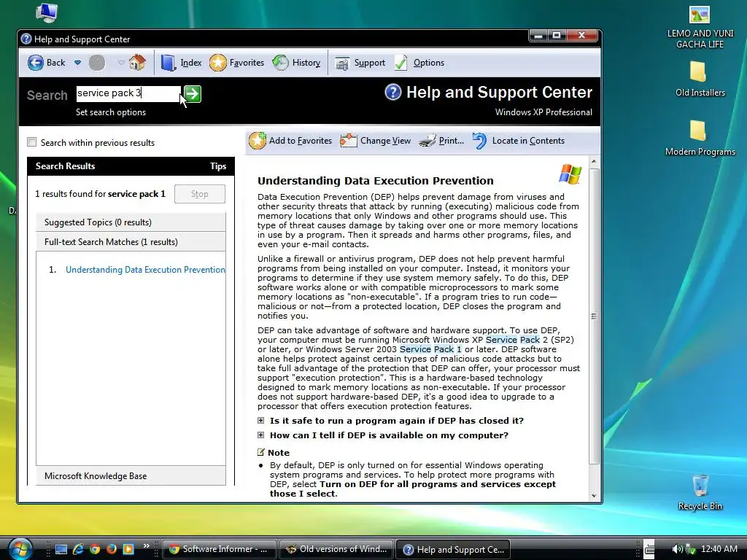Switch to Software Informer taskbar button

click(219, 549)
